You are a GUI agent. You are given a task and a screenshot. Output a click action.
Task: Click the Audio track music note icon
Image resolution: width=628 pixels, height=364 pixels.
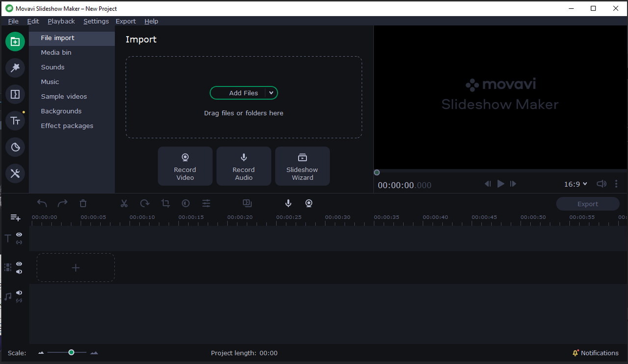click(x=8, y=296)
